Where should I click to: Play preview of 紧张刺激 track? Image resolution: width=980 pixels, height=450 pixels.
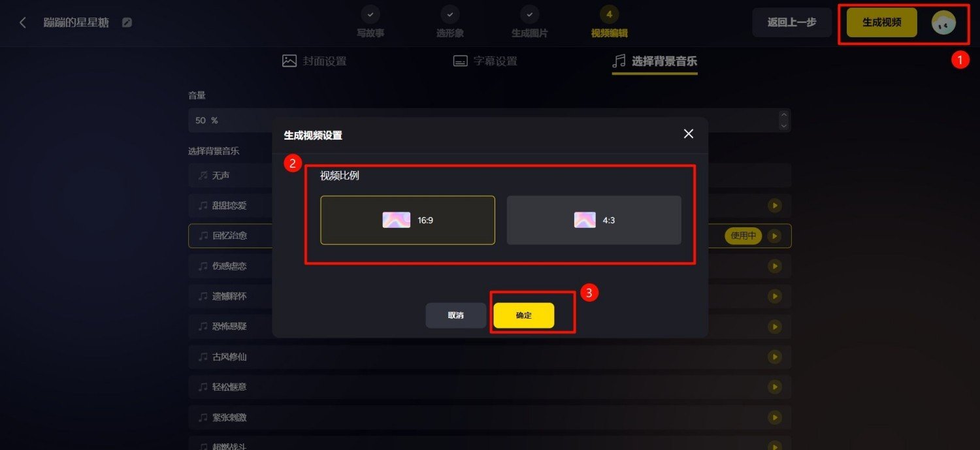pos(774,417)
